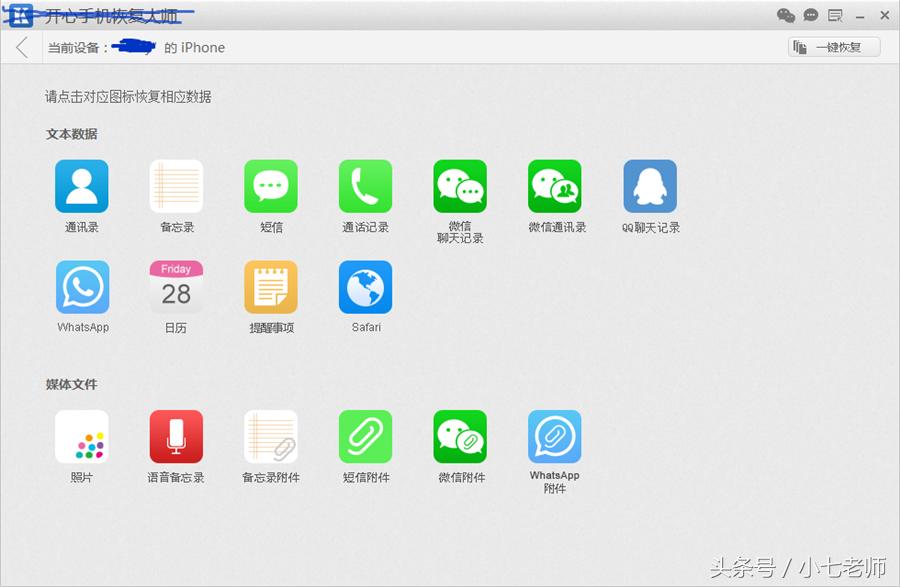Select 提醒事项 reminders recovery

[270, 288]
